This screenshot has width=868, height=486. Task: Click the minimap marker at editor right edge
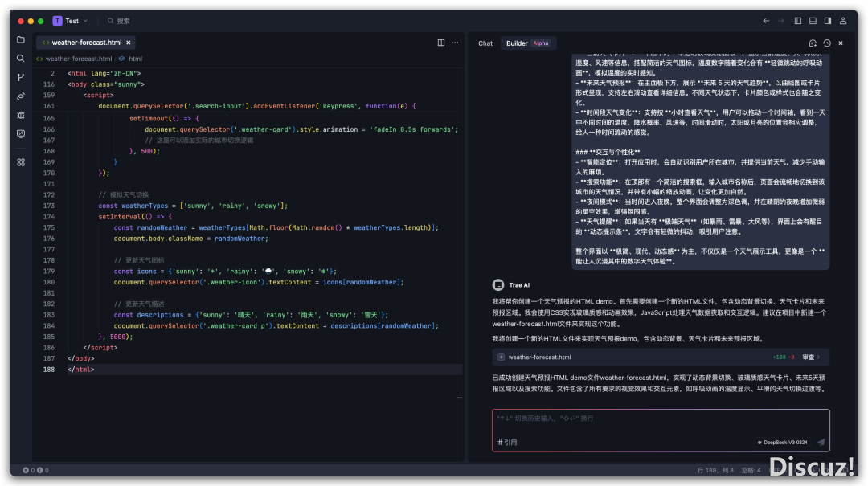tap(460, 398)
